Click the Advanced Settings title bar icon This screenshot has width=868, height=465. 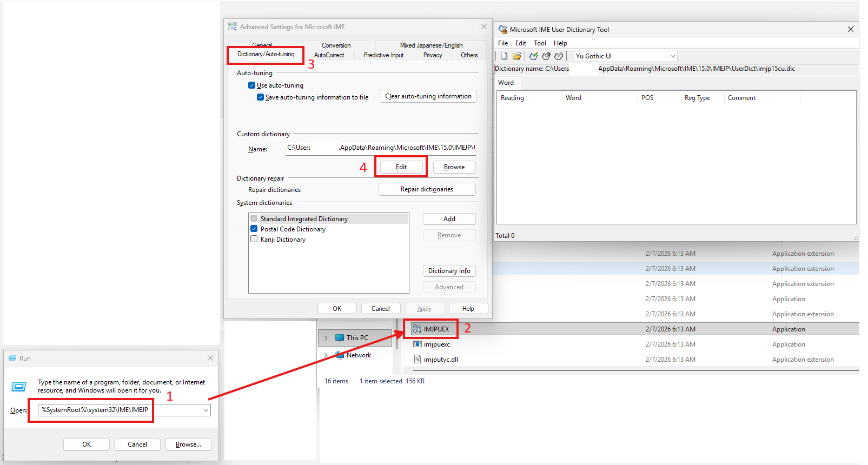[233, 26]
